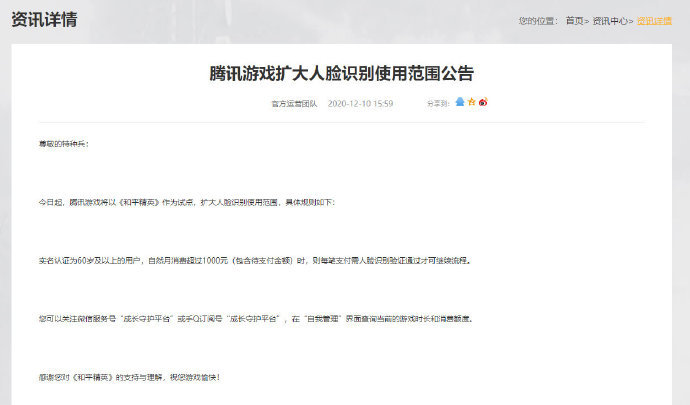Click the 《和平精英》 text in the pilot paragraph
Image resolution: width=690 pixels, height=405 pixels.
click(138, 202)
